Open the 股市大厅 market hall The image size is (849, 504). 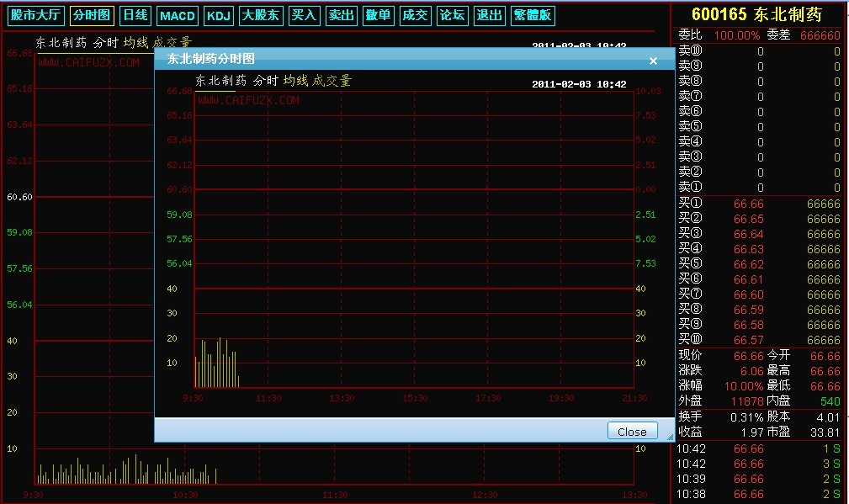[x=34, y=15]
